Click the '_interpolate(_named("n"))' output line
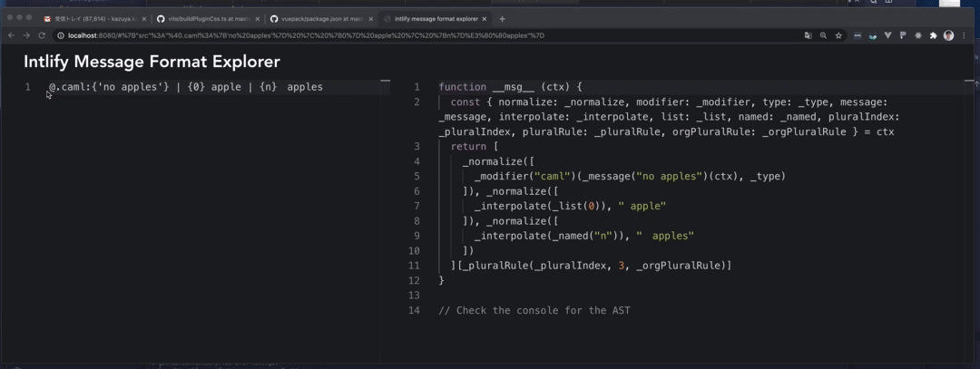The width and height of the screenshot is (980, 369). pos(552,236)
